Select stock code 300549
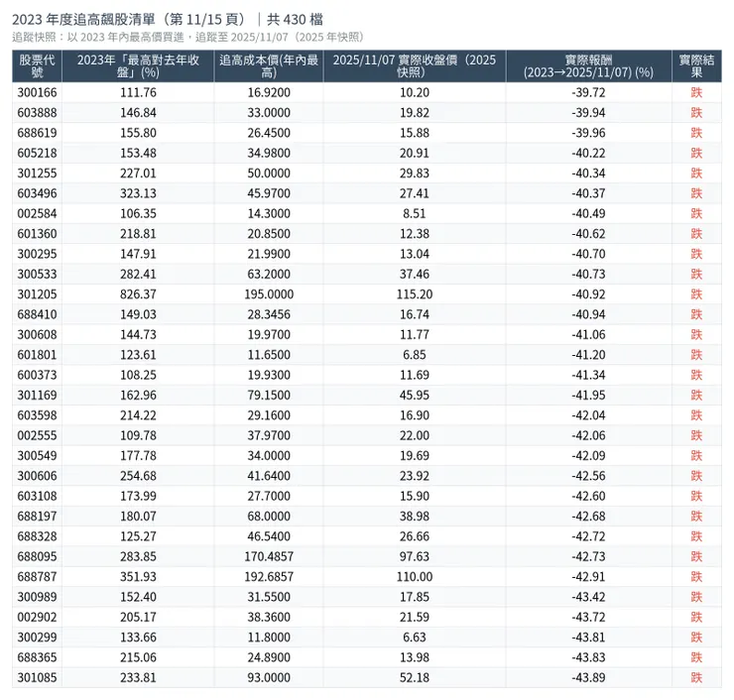 pyautogui.click(x=37, y=456)
